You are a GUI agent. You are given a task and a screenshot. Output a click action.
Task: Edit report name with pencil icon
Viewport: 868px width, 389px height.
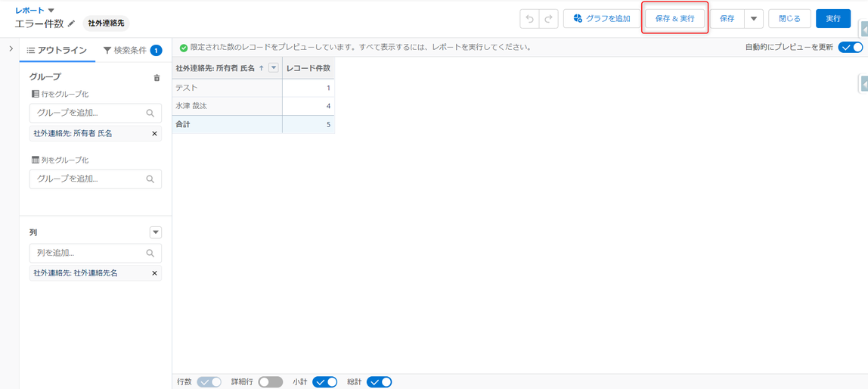pos(71,23)
